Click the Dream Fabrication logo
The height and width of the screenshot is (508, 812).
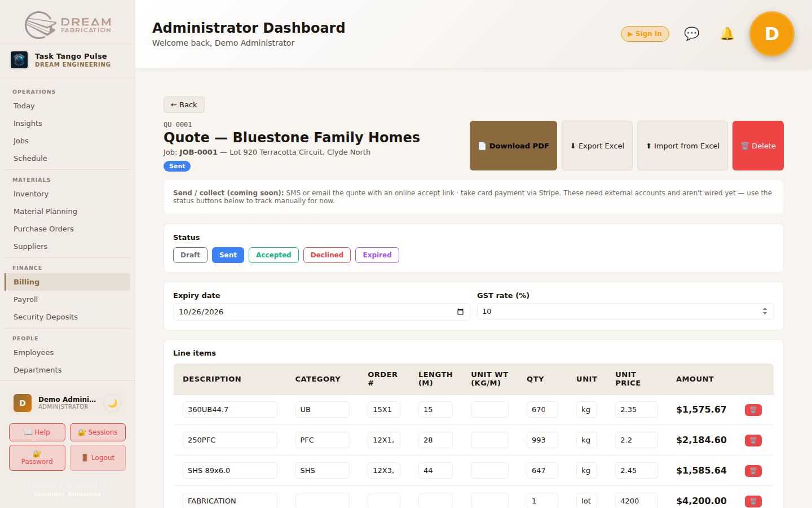68,24
